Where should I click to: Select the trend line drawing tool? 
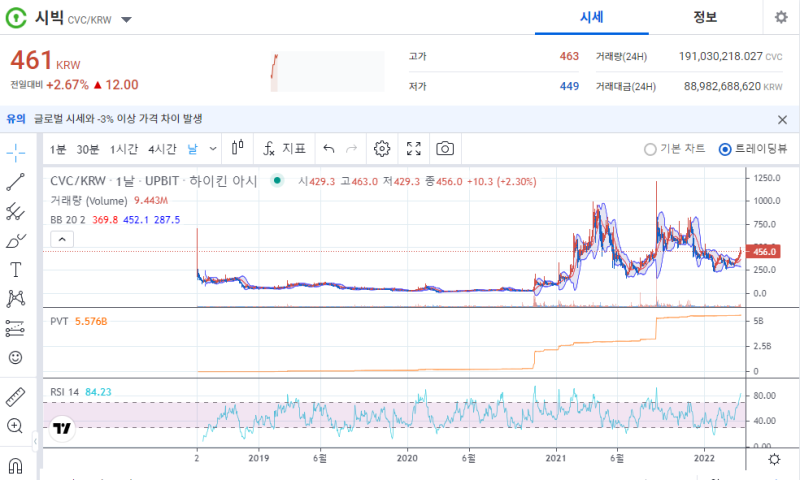16,182
